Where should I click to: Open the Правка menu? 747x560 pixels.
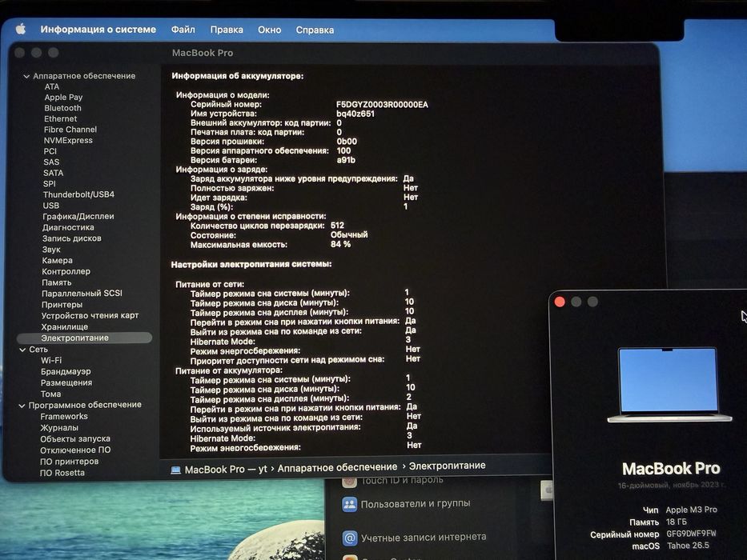coord(227,30)
